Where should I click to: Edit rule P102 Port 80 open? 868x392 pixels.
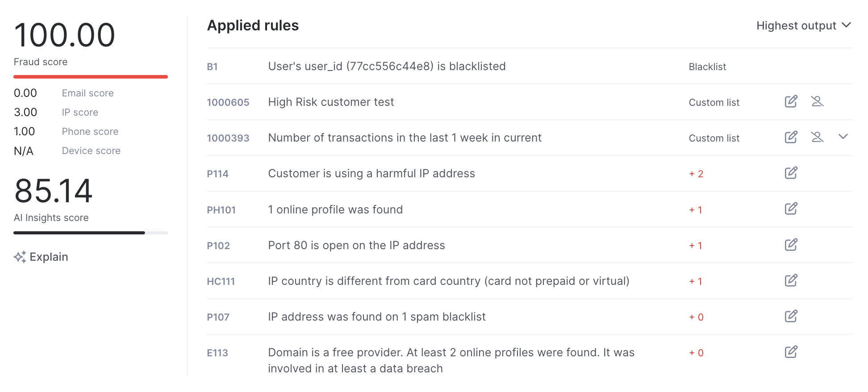(791, 245)
